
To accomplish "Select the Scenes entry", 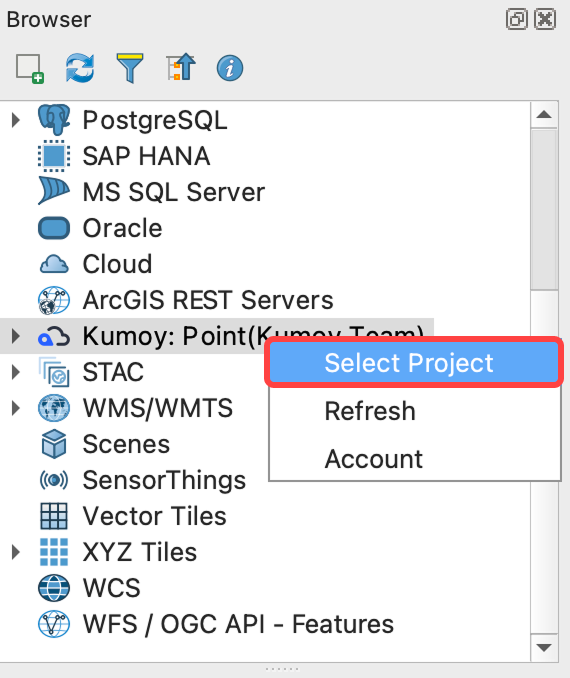I will (126, 444).
